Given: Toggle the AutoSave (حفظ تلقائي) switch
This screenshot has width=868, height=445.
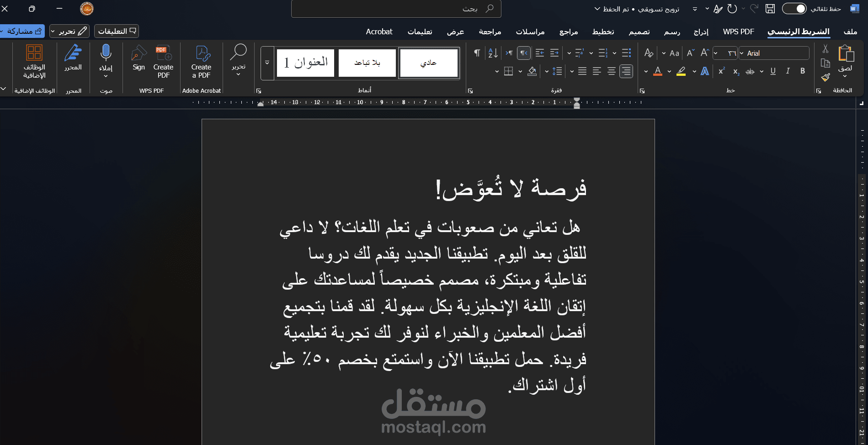Looking at the screenshot, I should pos(794,9).
